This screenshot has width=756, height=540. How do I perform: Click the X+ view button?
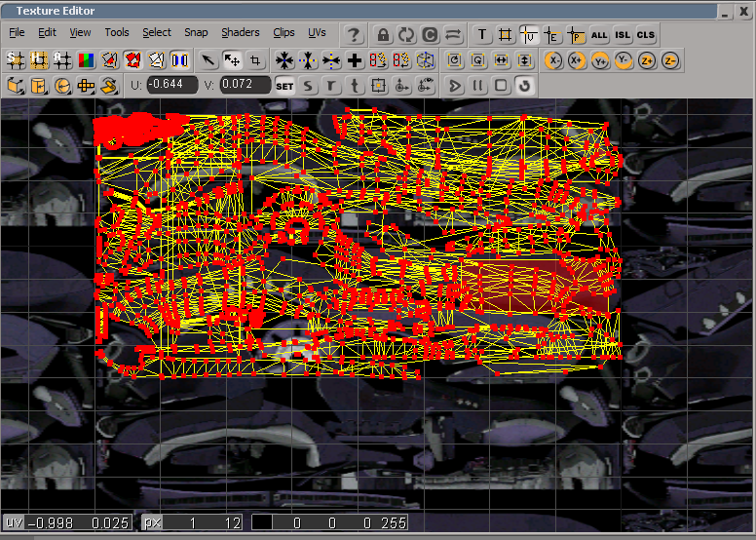[x=577, y=60]
